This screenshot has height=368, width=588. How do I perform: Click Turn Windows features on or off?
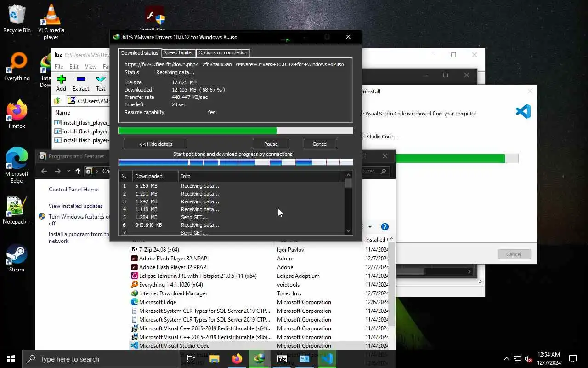coord(79,220)
